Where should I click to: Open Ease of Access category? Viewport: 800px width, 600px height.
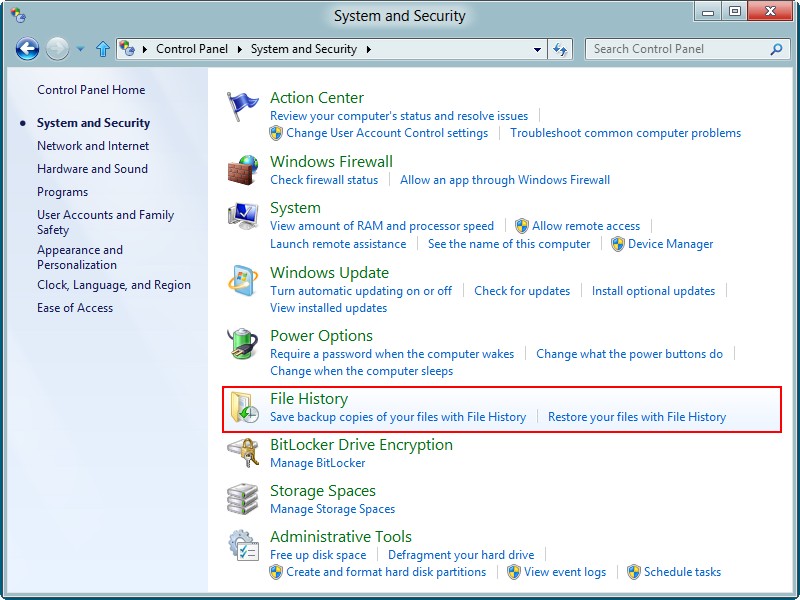75,308
